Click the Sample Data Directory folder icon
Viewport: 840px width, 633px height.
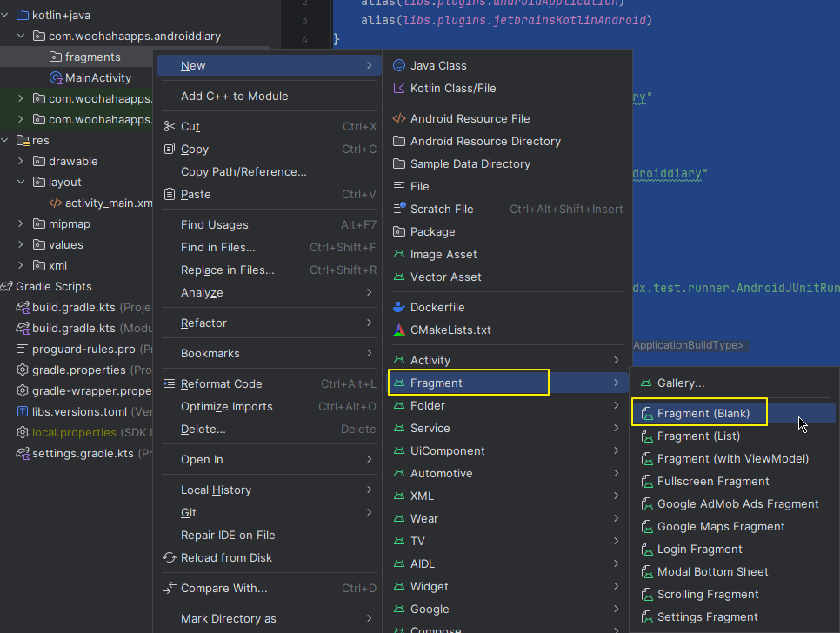[x=399, y=163]
